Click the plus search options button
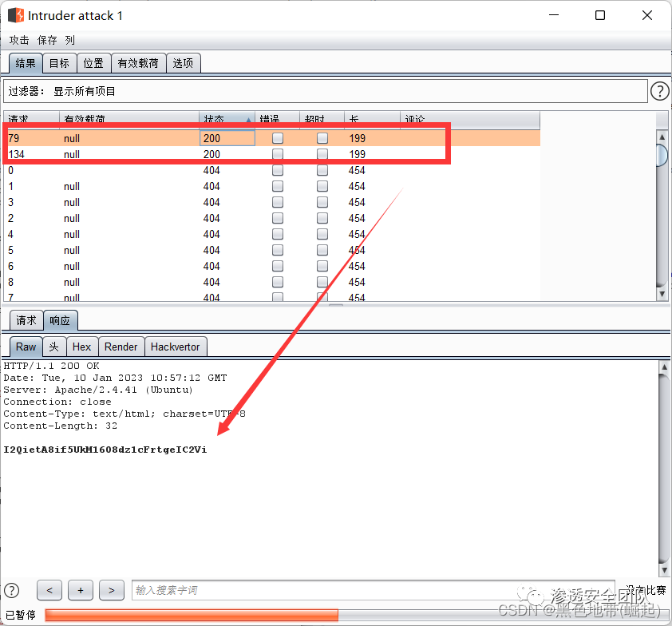Viewport: 672px width, 626px height. click(x=81, y=590)
